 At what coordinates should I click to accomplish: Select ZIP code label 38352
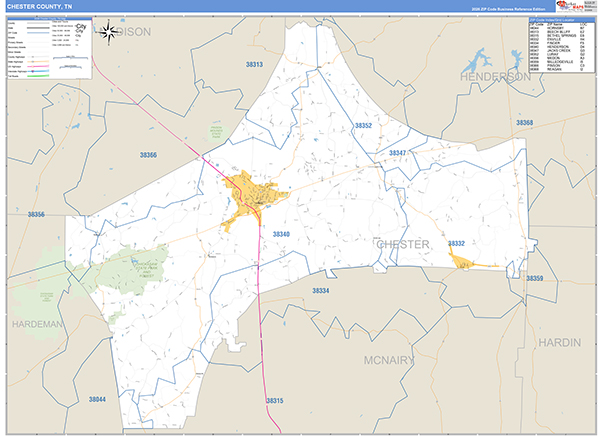tap(363, 126)
